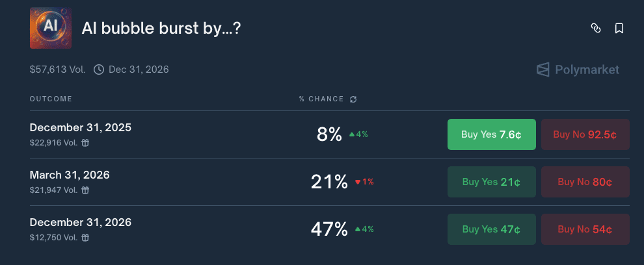Buy Yes at 7.6¢ for December 2025

coord(491,134)
